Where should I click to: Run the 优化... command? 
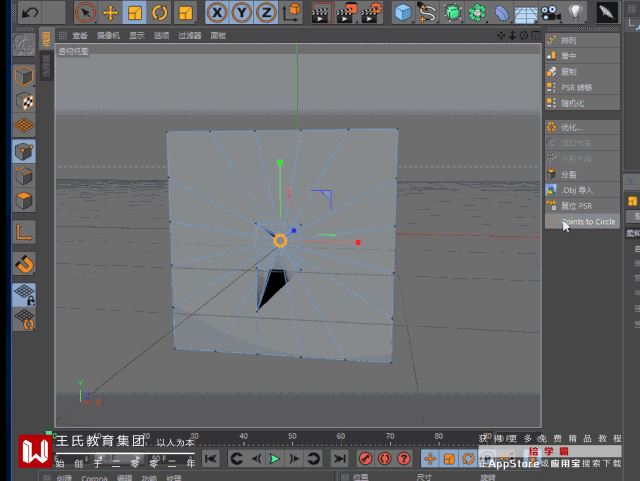coord(582,127)
